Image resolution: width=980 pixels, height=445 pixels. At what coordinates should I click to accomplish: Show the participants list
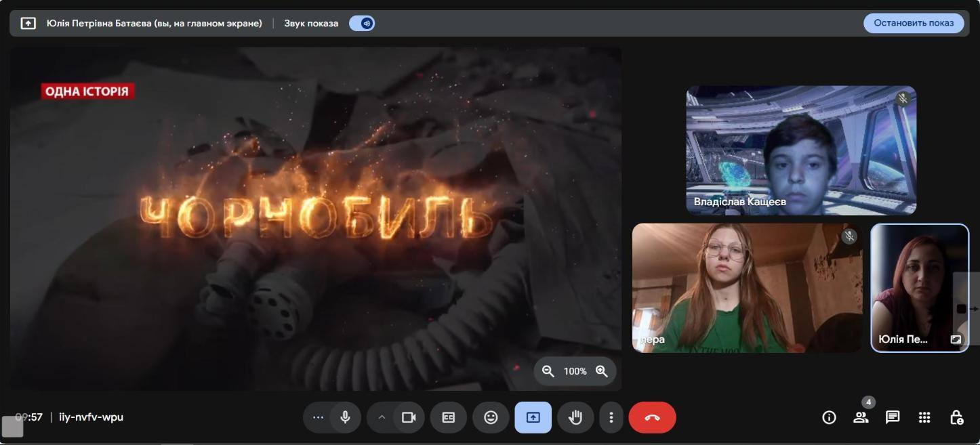tap(861, 417)
